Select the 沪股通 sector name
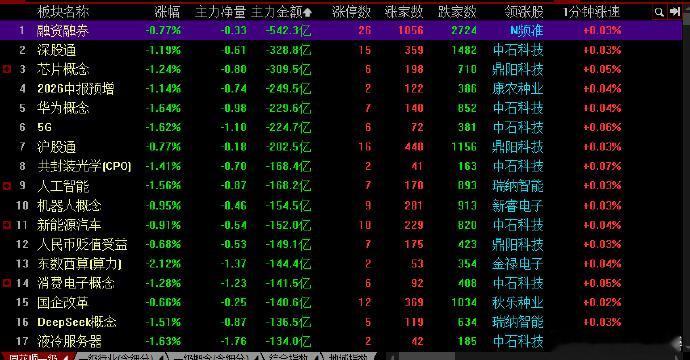Viewport: 690px width, 360px height. point(56,147)
